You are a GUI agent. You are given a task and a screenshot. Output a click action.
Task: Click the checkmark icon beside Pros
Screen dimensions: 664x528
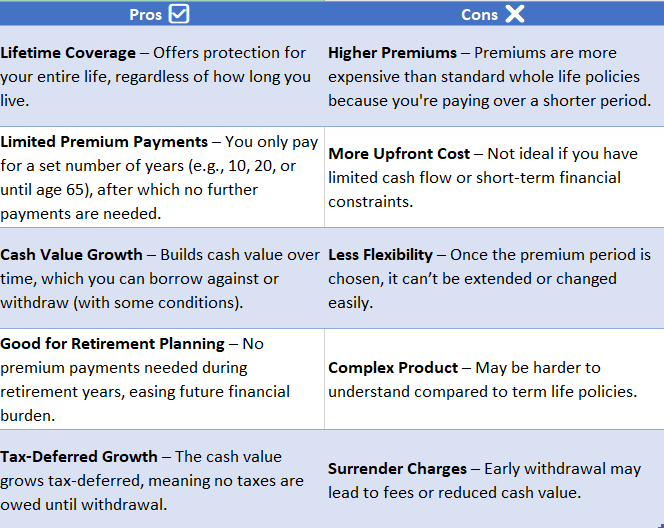pos(179,14)
